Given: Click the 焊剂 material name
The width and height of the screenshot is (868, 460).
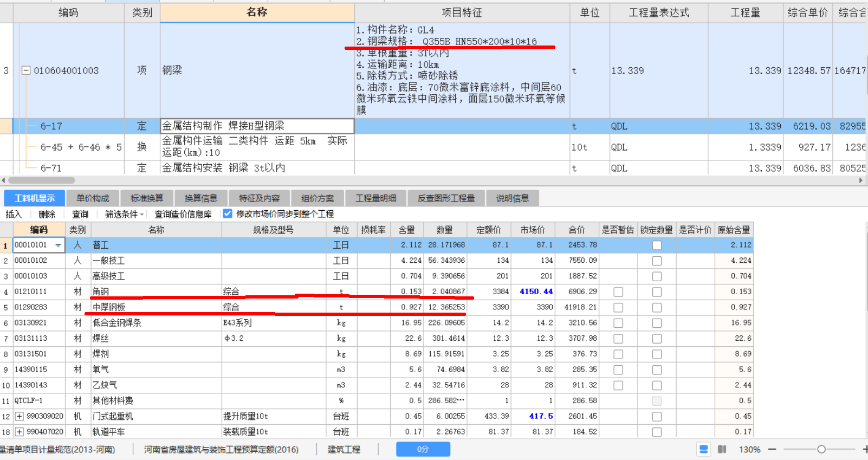Looking at the screenshot, I should tap(100, 354).
